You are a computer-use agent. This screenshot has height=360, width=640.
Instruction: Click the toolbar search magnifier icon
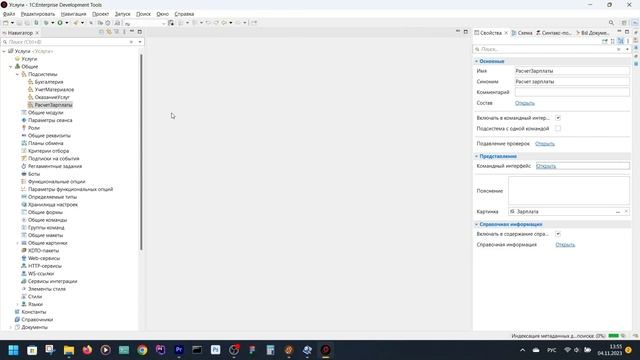tap(611, 23)
